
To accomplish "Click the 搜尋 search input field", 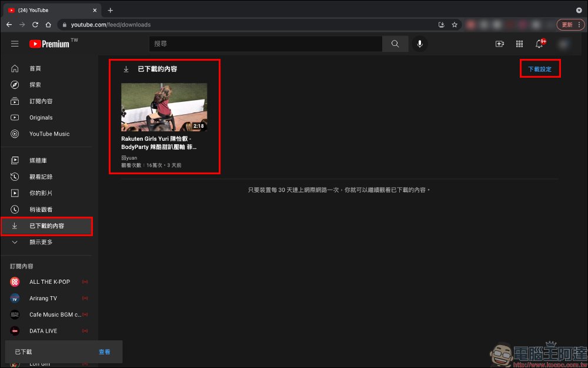I will coord(266,44).
